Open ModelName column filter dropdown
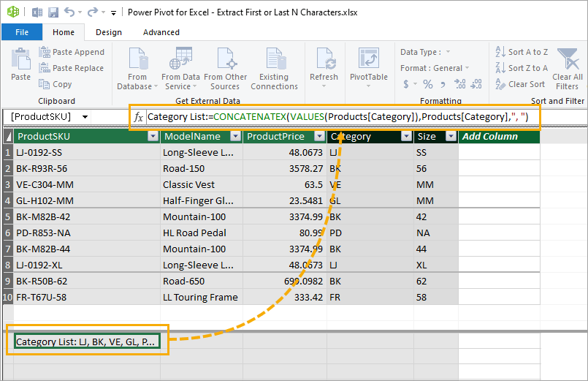588x381 pixels. click(x=235, y=136)
